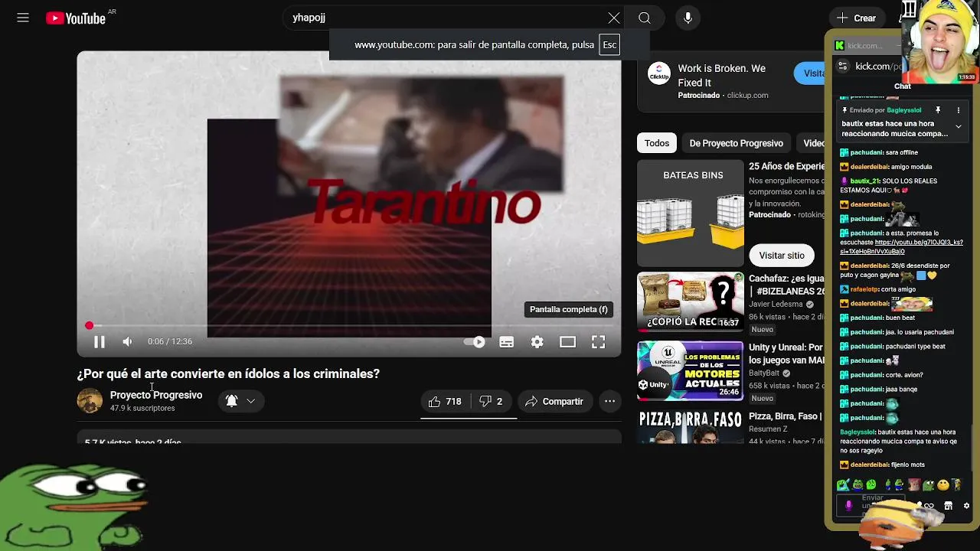
Task: Click the bautix_21 username in chat
Action: point(865,181)
